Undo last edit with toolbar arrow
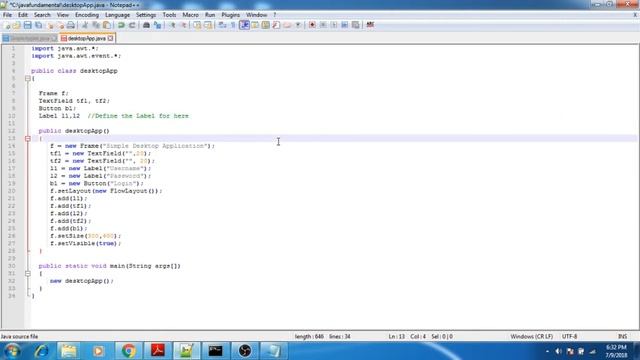This screenshot has width=640, height=360. point(121,25)
